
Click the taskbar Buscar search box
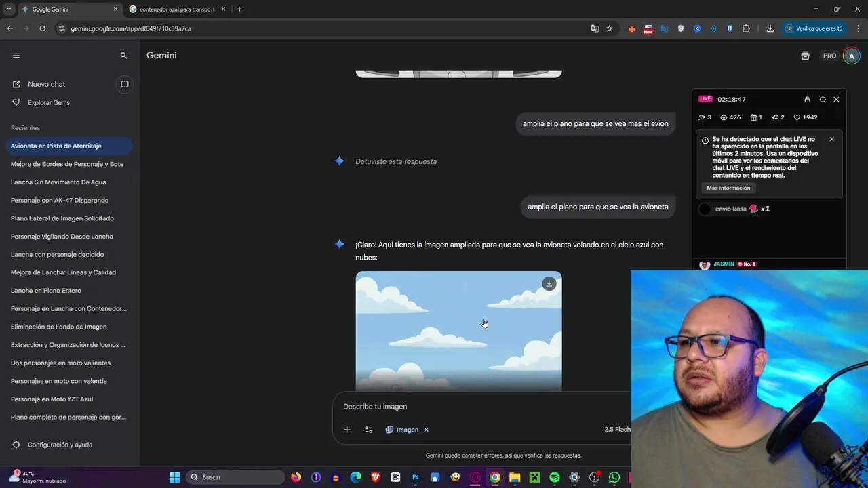pos(235,477)
